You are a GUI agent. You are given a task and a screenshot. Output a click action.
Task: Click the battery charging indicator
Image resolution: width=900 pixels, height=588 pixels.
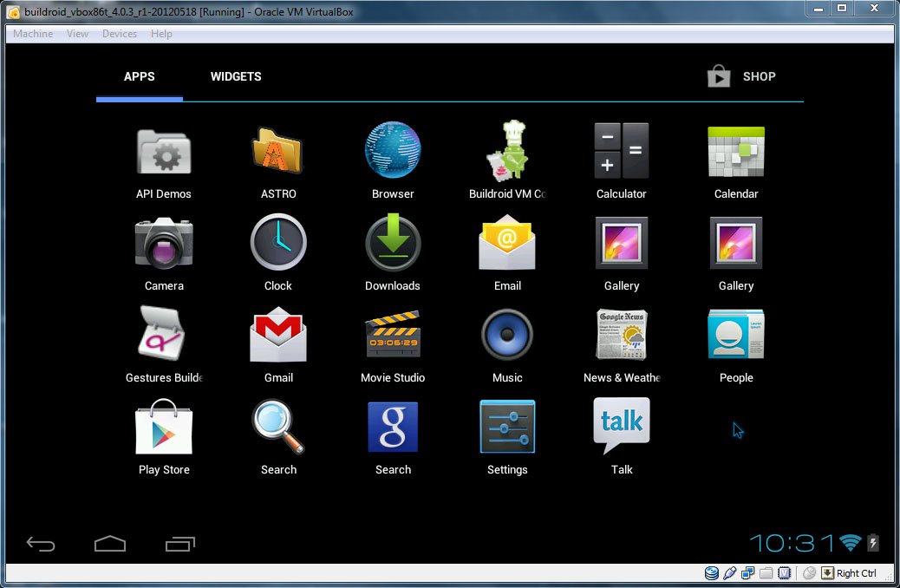[873, 543]
